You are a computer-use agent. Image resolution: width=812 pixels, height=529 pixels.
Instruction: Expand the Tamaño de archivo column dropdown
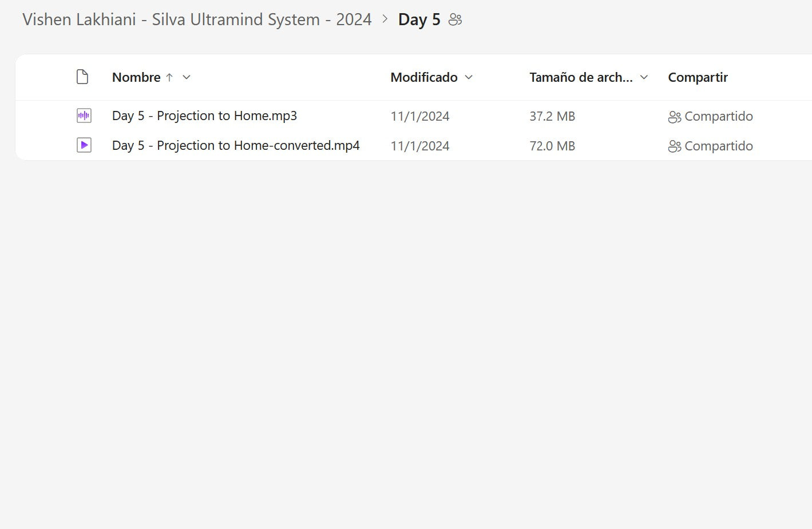[644, 77]
